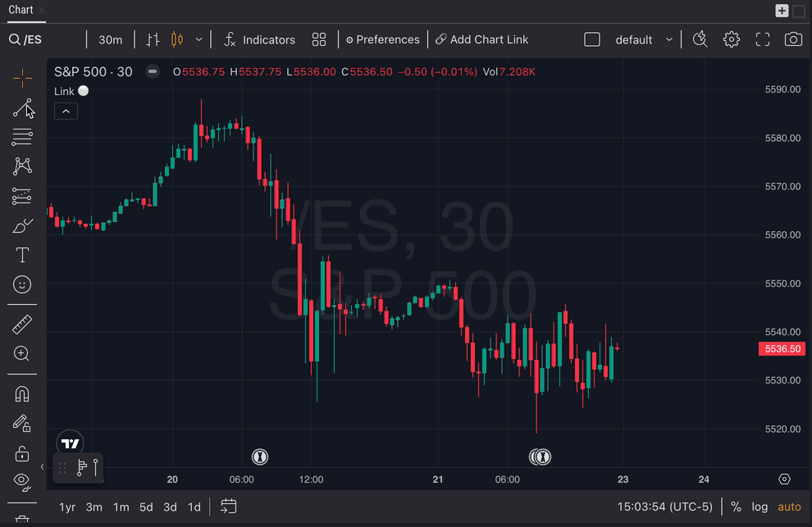Click the Add Chart Link button
The height and width of the screenshot is (527, 812).
pyautogui.click(x=481, y=39)
